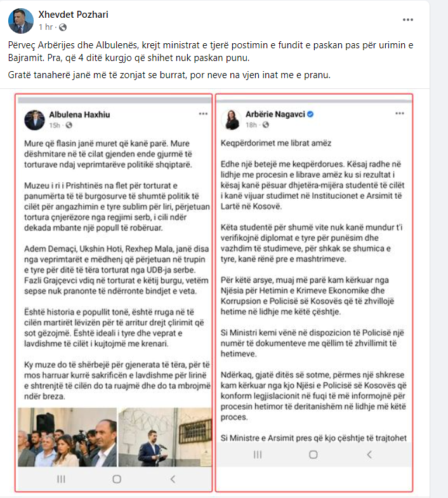Open Albulena Haxhiu's avatar in the screenshot
Screen dimensions: 448x498
click(34, 120)
